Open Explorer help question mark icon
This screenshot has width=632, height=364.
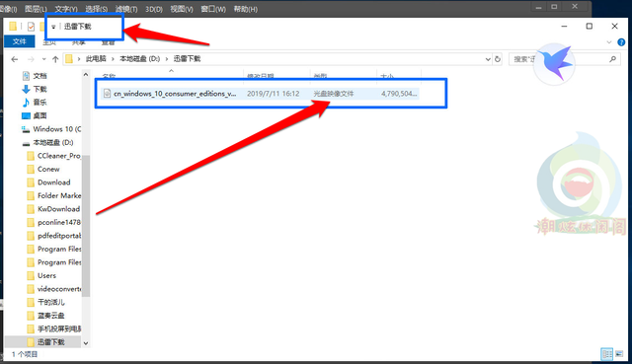pos(621,41)
